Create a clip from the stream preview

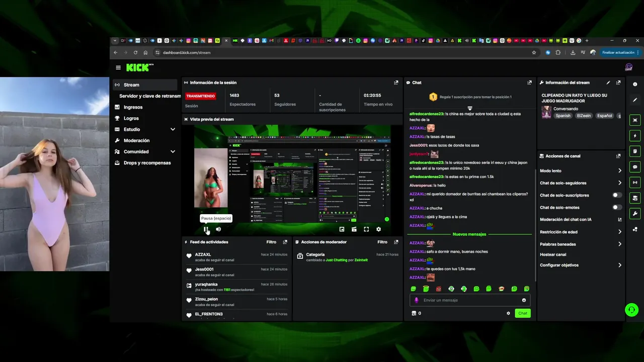click(354, 229)
